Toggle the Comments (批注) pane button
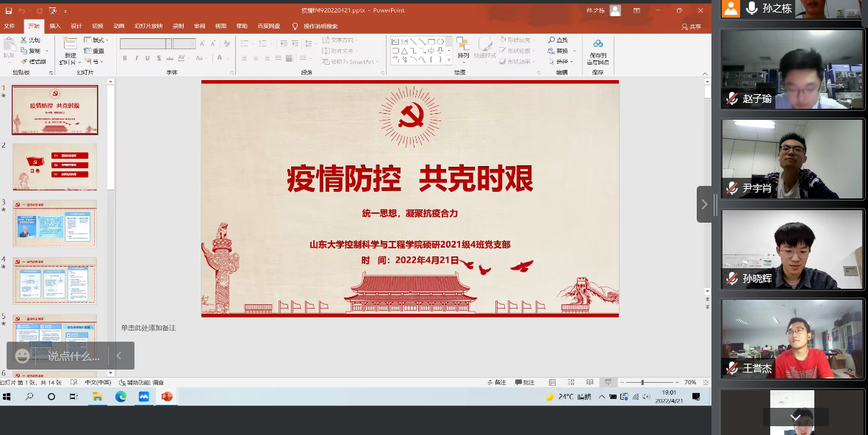 (524, 383)
